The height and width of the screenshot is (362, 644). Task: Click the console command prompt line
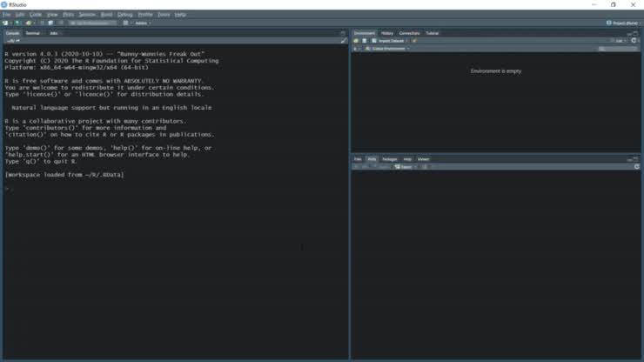pyautogui.click(x=176, y=188)
